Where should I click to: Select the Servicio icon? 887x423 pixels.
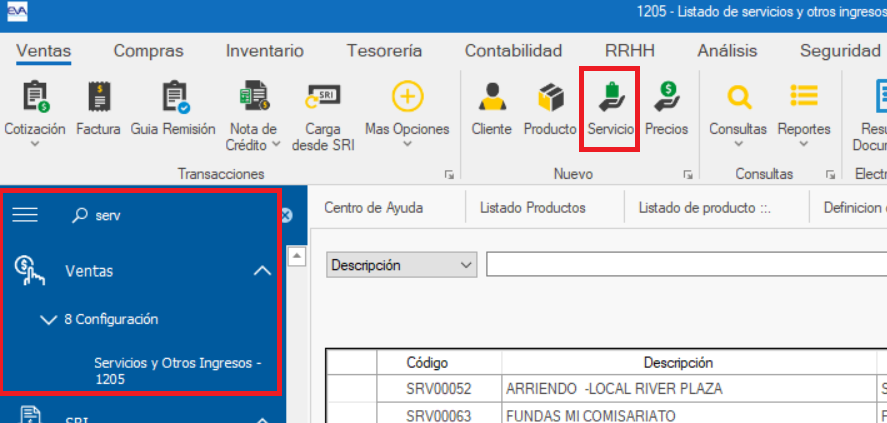(x=610, y=99)
